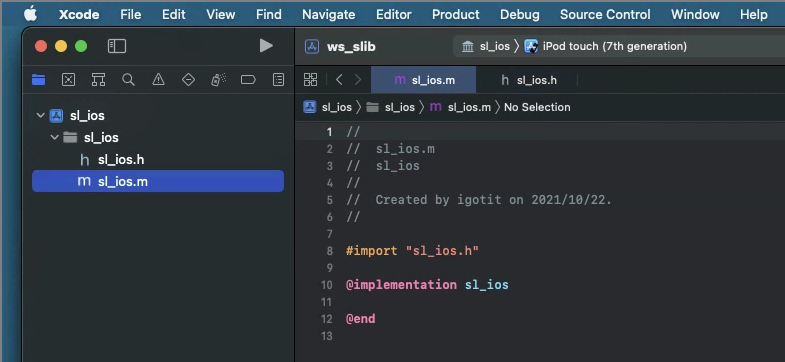Click the ws_slib workspace title

point(351,47)
